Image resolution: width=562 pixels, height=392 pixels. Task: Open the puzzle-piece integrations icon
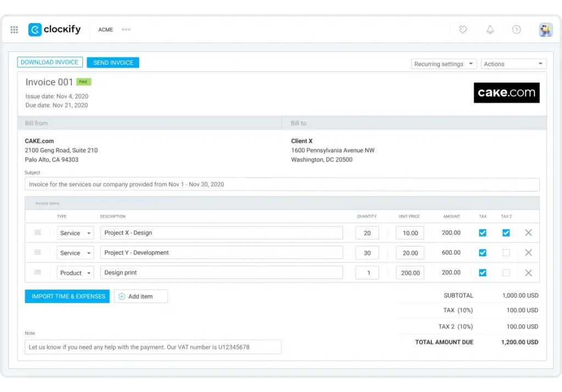click(x=463, y=30)
